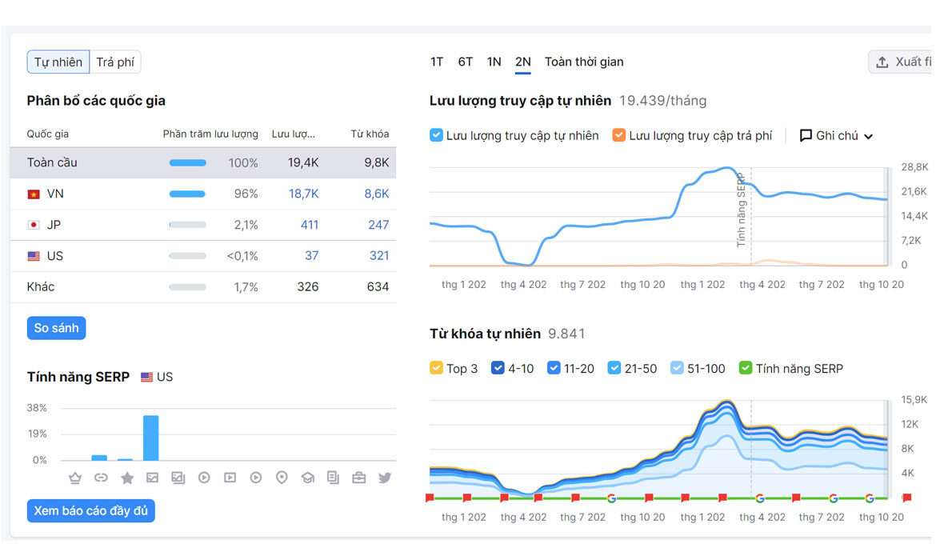Select the chain-link sitelinks SERP icon
The image size is (936, 560).
(x=101, y=478)
